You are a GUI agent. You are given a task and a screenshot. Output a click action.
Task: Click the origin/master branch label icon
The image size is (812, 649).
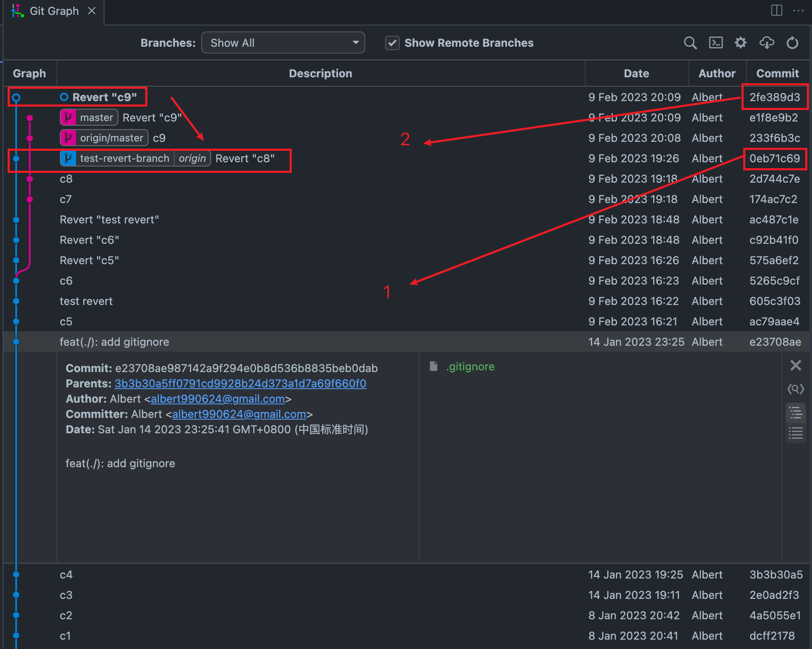pos(68,138)
